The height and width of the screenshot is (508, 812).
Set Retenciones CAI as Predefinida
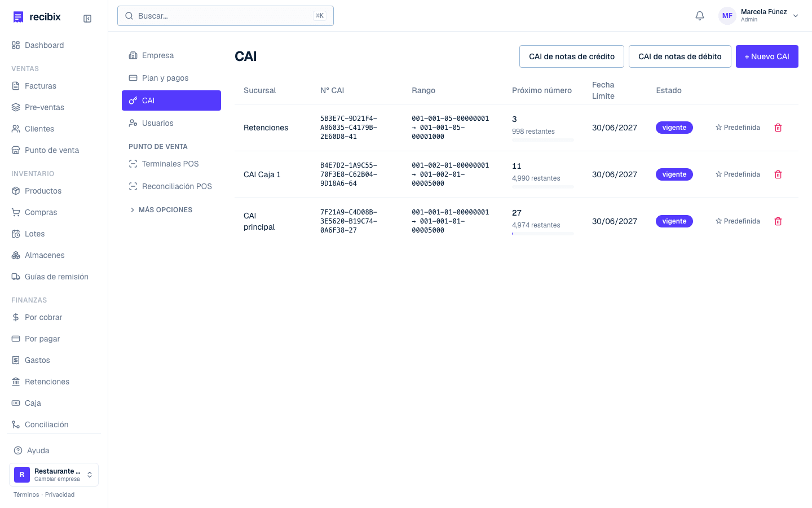738,128
